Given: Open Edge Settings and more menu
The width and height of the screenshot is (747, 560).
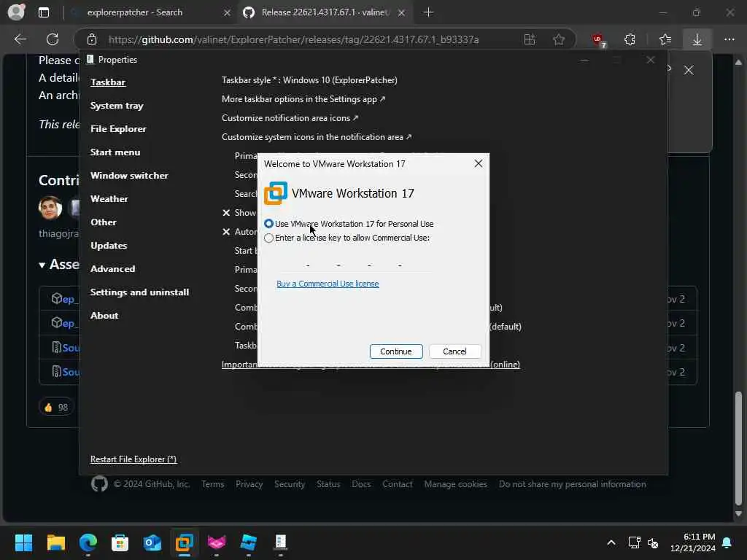Looking at the screenshot, I should click(x=729, y=39).
